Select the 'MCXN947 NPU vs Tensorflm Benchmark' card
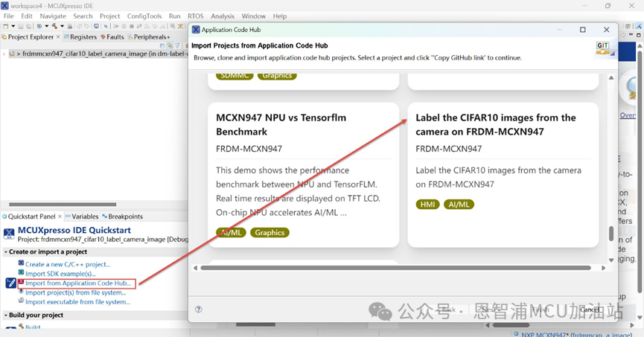The height and width of the screenshot is (337, 644). pos(304,175)
